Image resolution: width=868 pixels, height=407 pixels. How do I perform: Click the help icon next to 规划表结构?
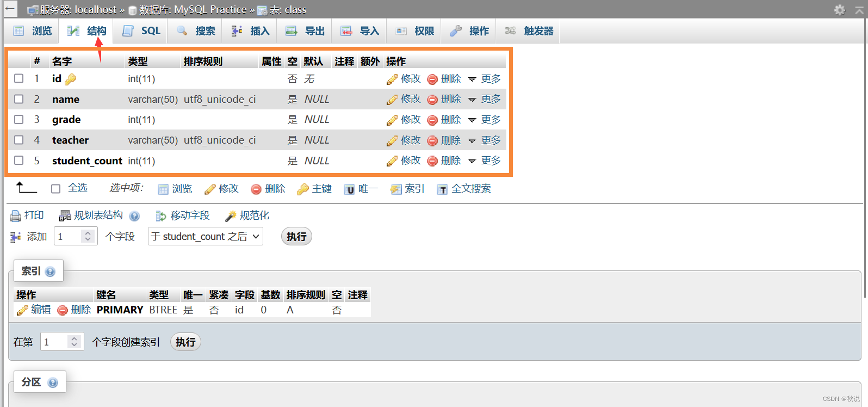134,216
